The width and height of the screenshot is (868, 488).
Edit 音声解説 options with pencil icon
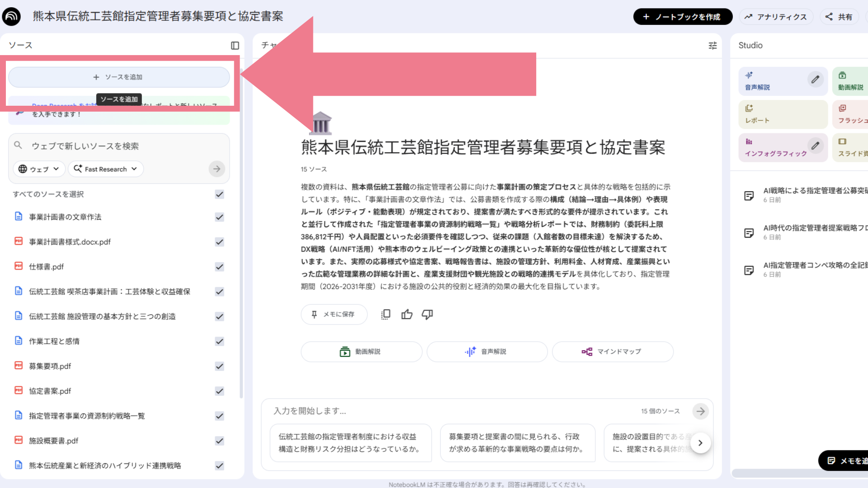815,80
